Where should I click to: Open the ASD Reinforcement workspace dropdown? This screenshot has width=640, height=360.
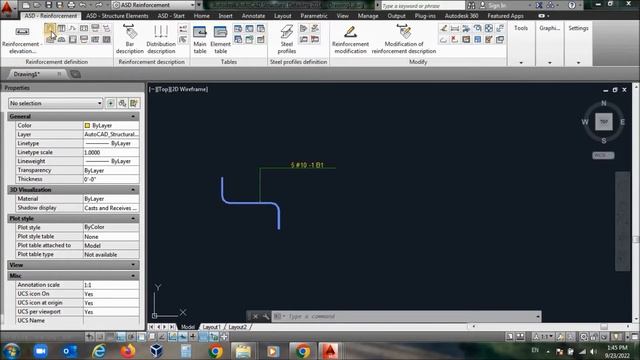[x=153, y=5]
